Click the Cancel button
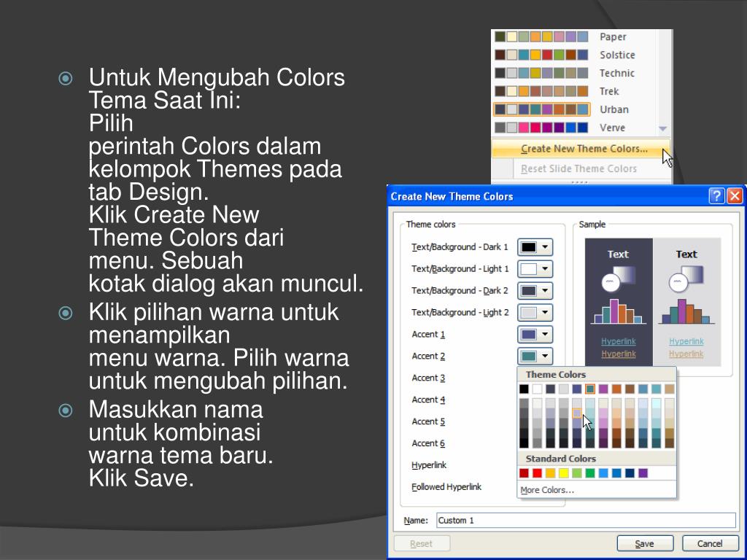747x560 pixels. pyautogui.click(x=710, y=543)
